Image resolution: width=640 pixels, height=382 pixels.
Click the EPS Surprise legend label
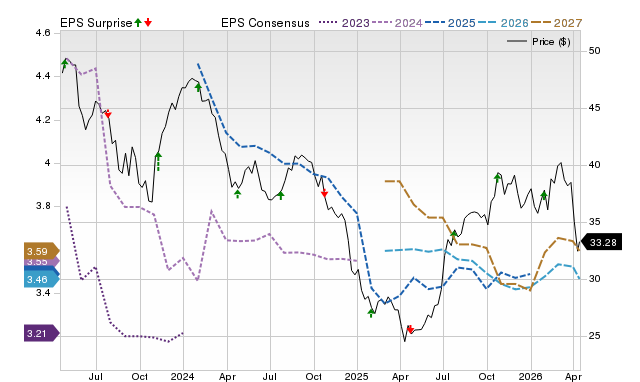[x=96, y=23]
